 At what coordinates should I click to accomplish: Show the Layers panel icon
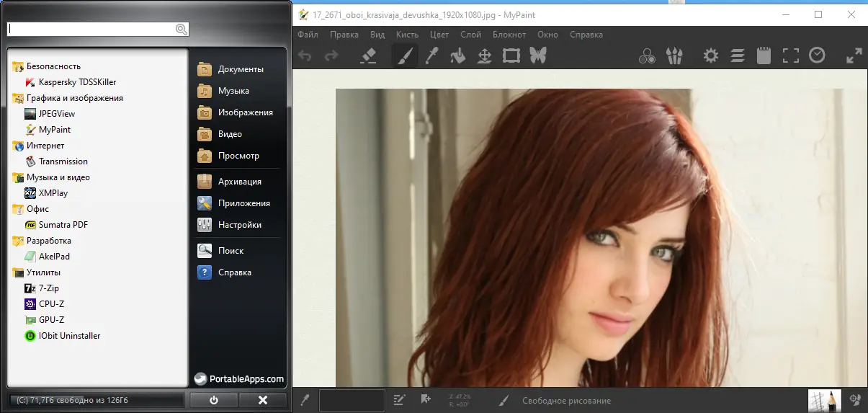(738, 55)
